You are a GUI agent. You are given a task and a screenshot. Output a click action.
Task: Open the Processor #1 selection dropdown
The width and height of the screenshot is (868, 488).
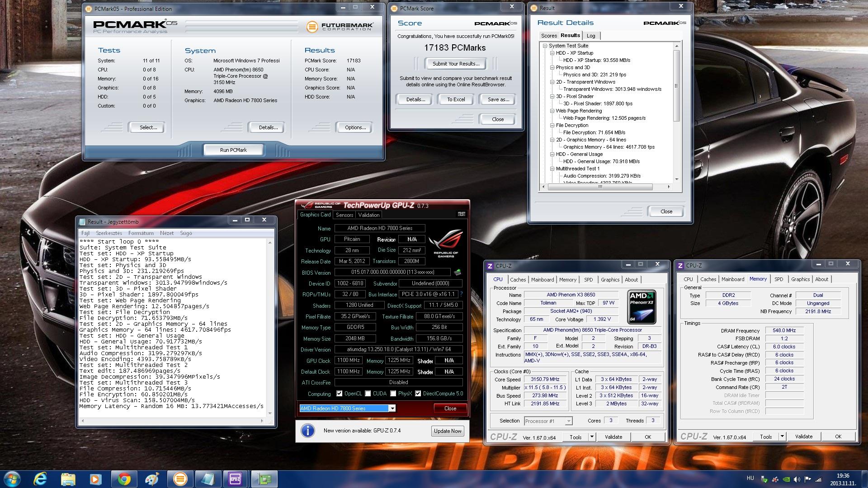[x=569, y=421]
